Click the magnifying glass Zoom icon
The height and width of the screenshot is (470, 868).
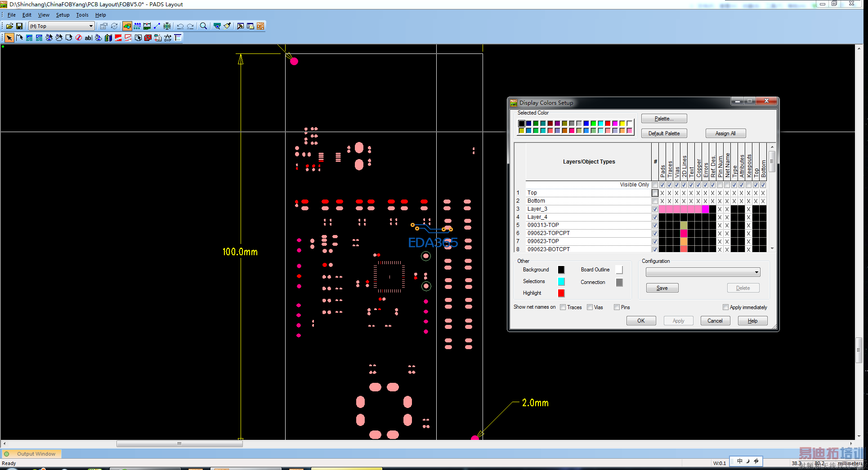pos(203,26)
